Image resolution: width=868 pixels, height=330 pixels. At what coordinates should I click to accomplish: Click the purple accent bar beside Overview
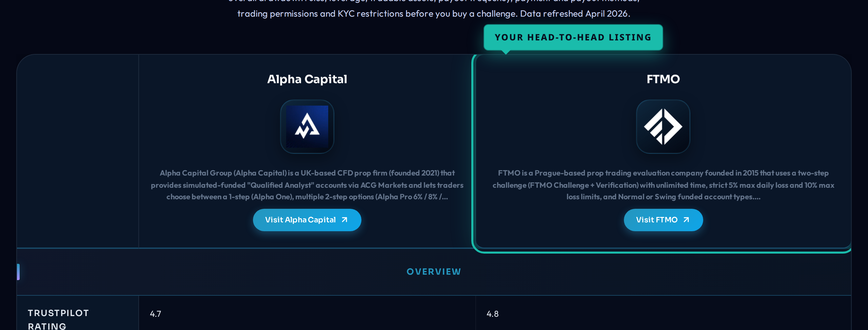[x=18, y=272]
